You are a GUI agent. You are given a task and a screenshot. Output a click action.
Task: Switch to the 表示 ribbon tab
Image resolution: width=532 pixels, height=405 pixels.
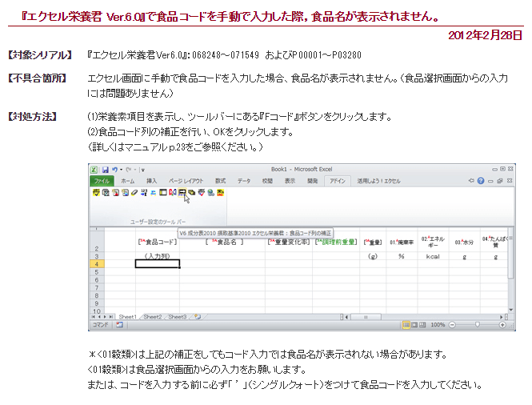tap(290, 181)
